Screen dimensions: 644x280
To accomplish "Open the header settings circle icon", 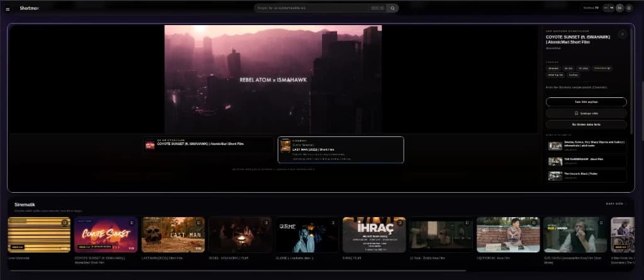I will coord(629,8).
